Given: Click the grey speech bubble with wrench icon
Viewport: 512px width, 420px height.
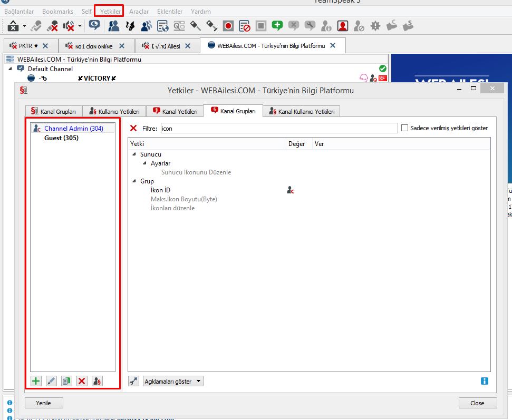Looking at the screenshot, I should click(310, 25).
